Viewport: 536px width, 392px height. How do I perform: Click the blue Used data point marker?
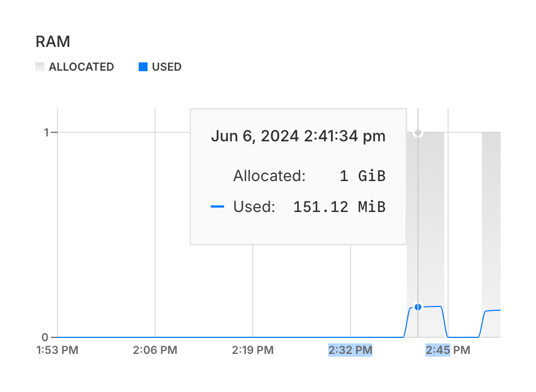point(418,307)
